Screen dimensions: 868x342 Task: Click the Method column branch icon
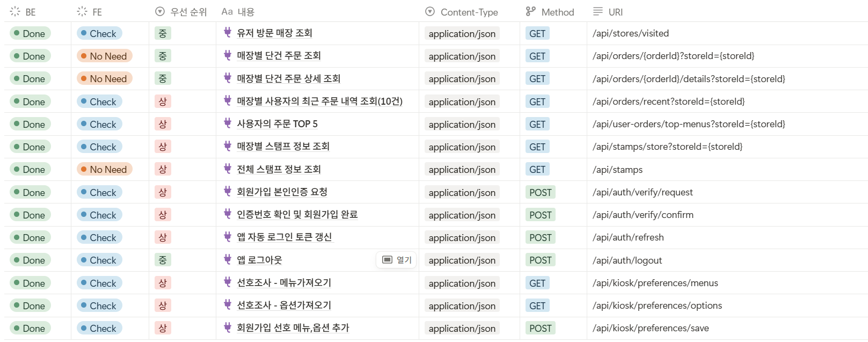[x=531, y=11]
